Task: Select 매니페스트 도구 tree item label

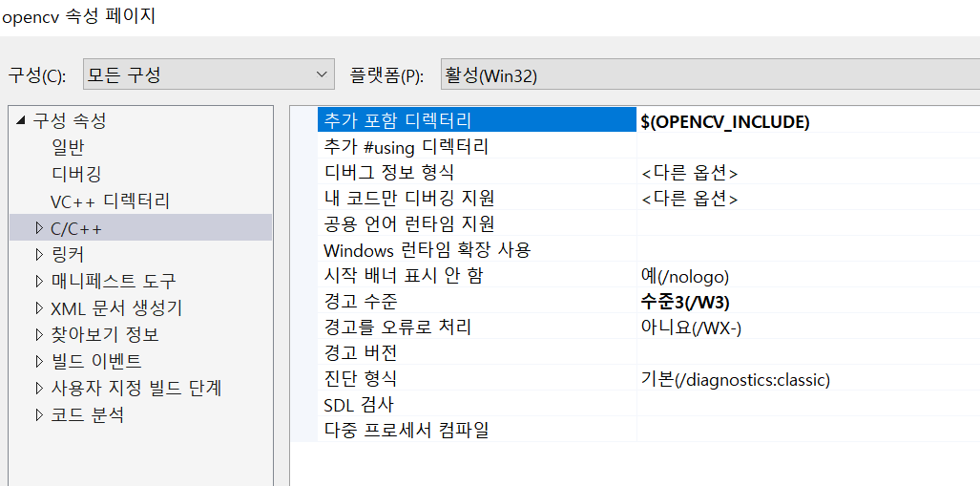Action: pyautogui.click(x=114, y=281)
